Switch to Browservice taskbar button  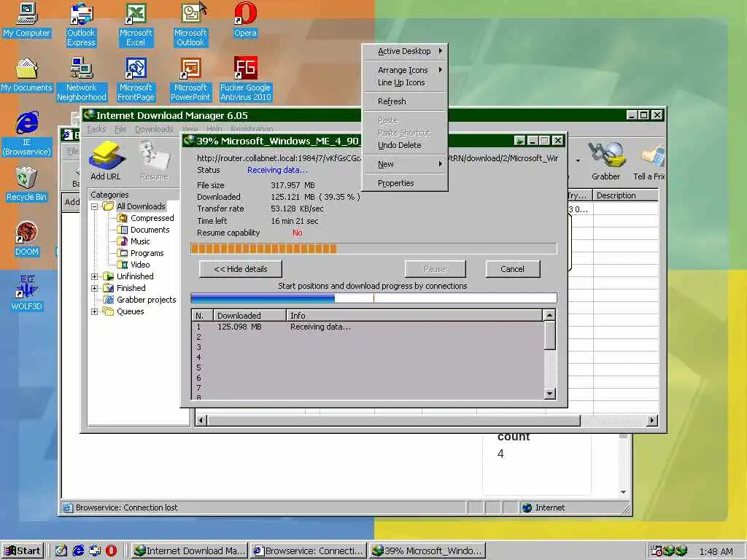(309, 551)
